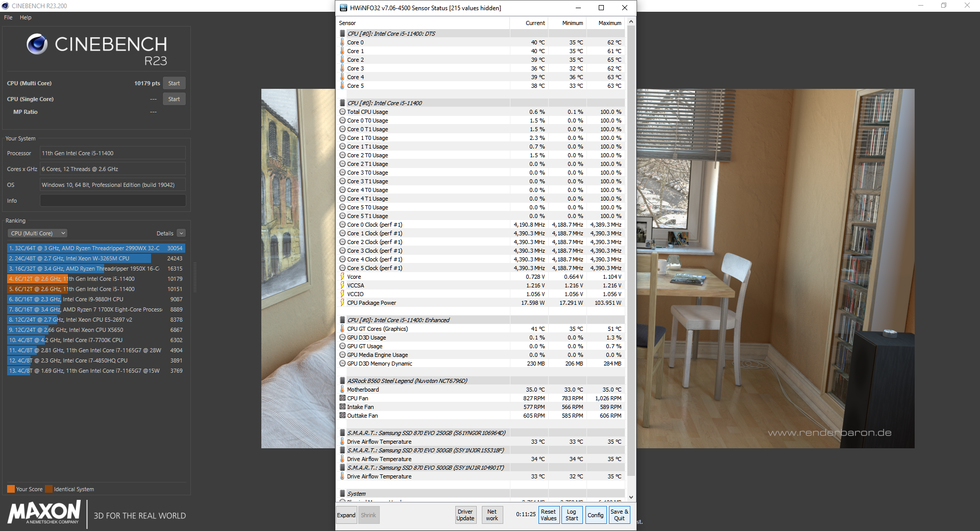Click the gauge icon beside Core 0 T0 Usage
The image size is (980, 531).
(342, 120)
